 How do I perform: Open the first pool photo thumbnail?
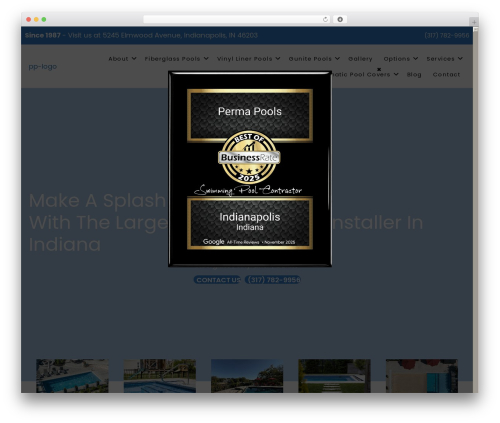click(72, 376)
